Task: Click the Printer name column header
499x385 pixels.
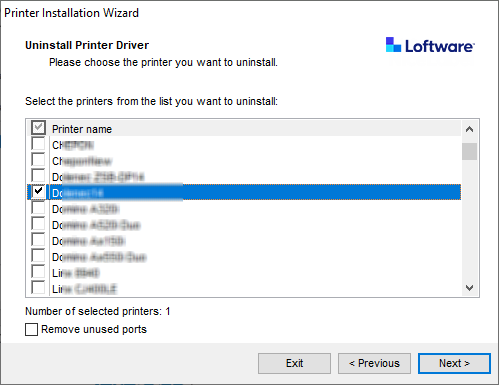Action: click(x=82, y=129)
